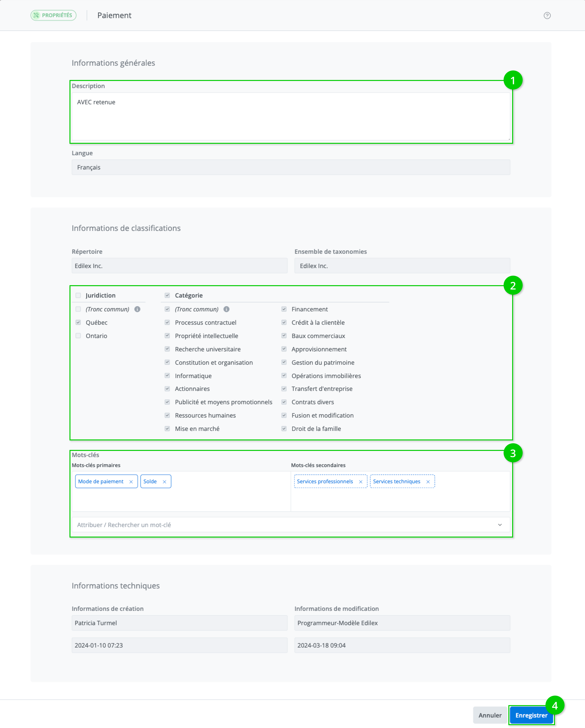The image size is (585, 728).
Task: Expand the keyword search dropdown chevron
Action: click(x=500, y=525)
